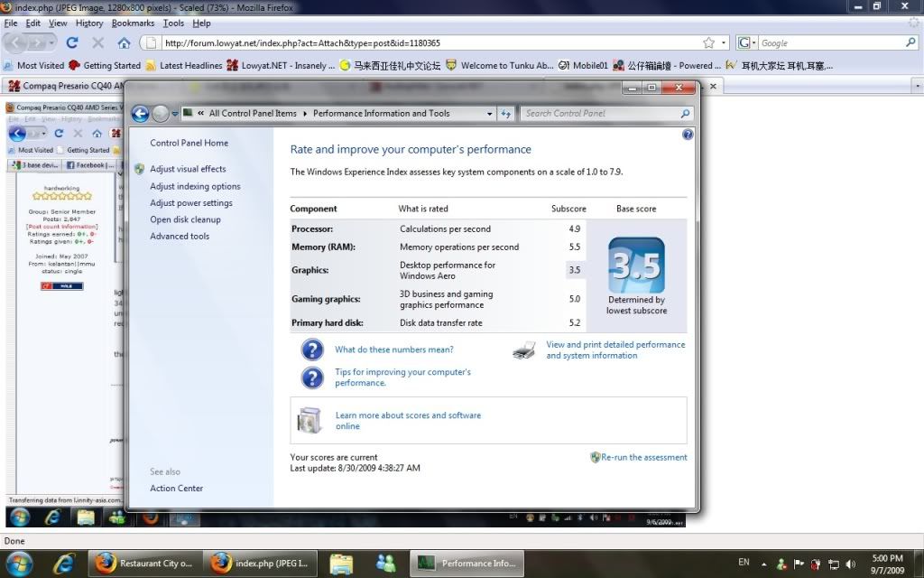Re-run the assessment

pyautogui.click(x=644, y=457)
